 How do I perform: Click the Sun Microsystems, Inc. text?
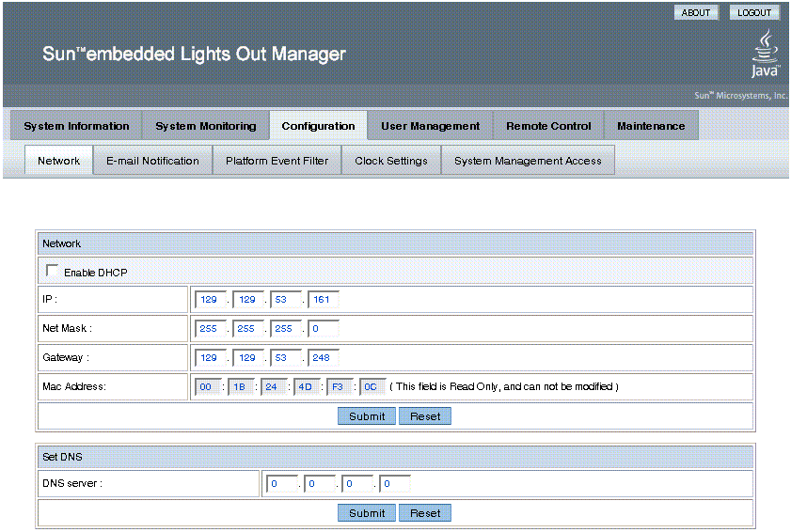click(740, 95)
